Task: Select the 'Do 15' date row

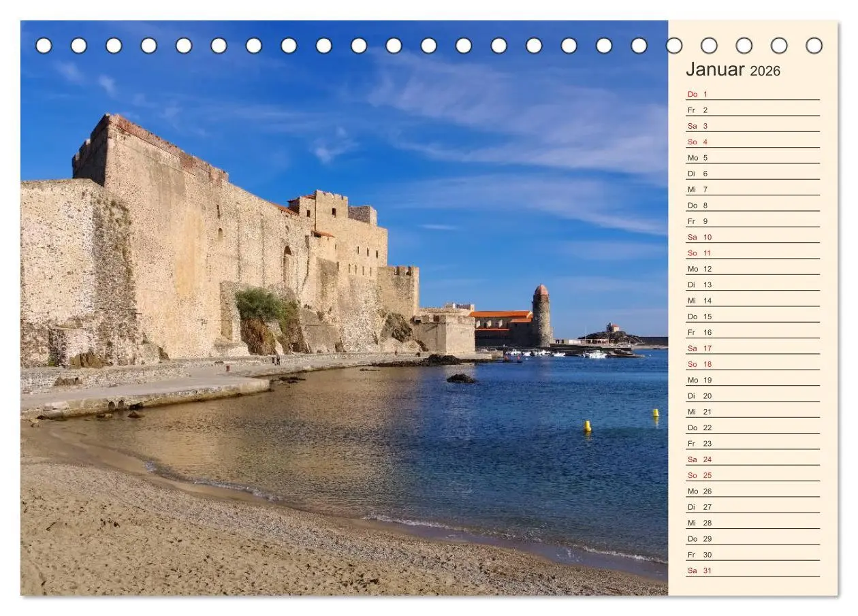Action: tap(752, 317)
